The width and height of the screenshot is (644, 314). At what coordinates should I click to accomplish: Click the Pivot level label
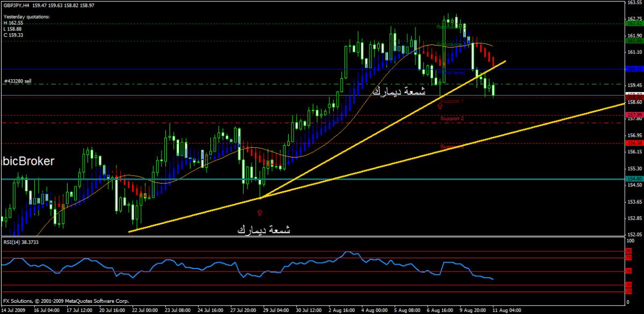tap(450, 72)
